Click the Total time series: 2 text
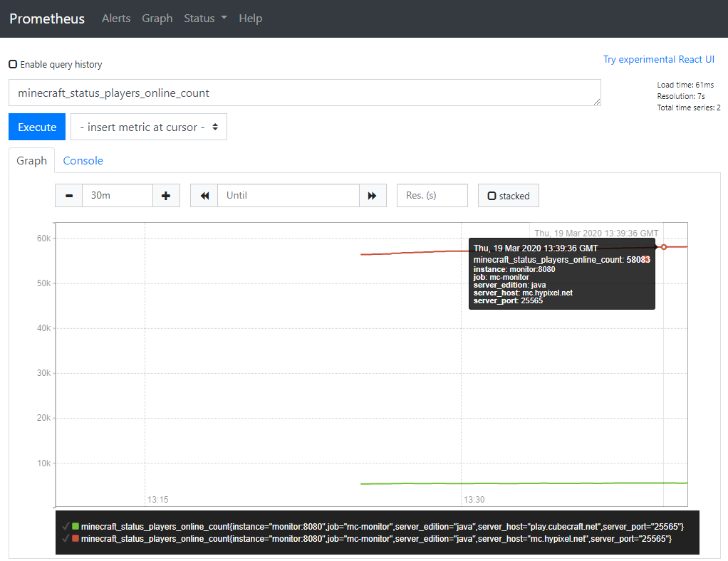728x561 pixels. pyautogui.click(x=689, y=108)
